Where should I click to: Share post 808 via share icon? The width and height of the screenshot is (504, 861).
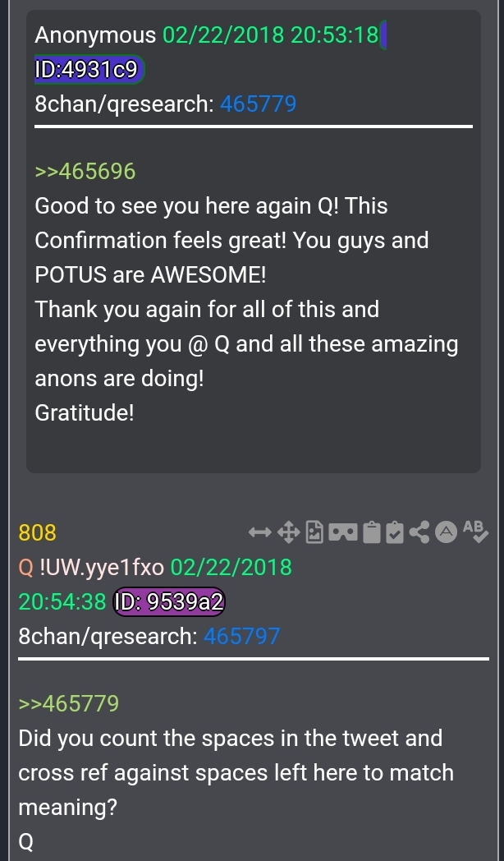coord(419,532)
